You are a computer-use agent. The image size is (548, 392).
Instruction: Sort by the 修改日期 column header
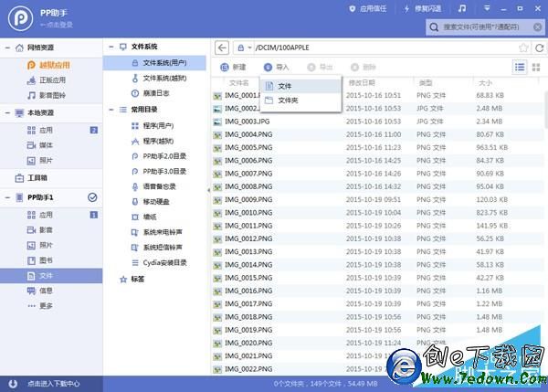pyautogui.click(x=362, y=83)
